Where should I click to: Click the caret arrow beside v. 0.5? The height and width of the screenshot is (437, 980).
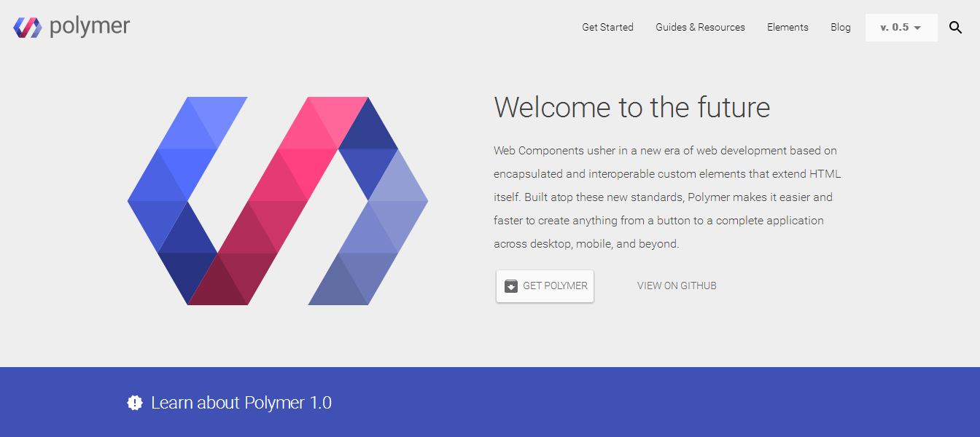917,28
